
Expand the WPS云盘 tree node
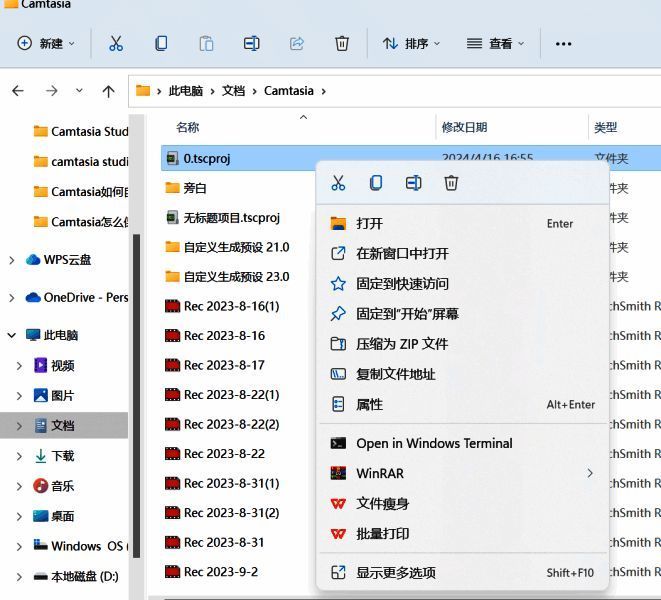click(12, 260)
